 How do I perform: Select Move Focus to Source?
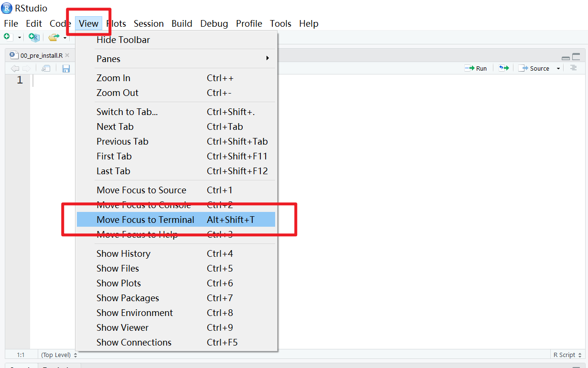pos(176,190)
